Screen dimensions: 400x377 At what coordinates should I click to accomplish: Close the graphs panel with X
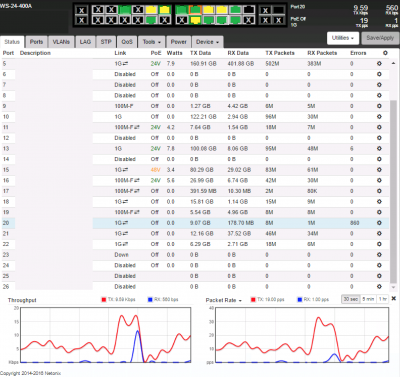tap(394, 298)
